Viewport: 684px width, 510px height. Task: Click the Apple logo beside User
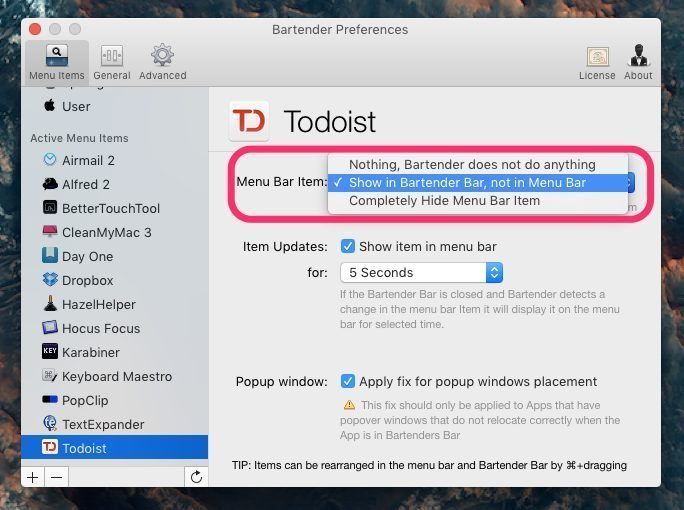coord(50,105)
